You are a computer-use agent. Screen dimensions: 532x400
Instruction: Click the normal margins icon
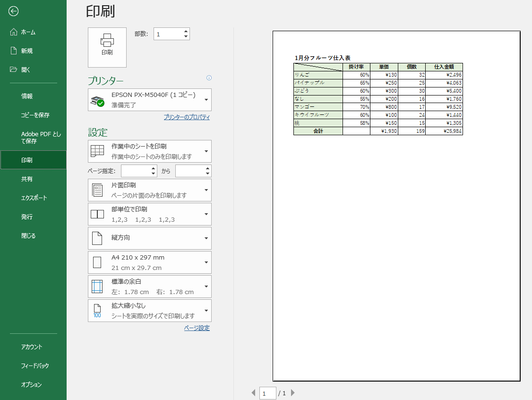(x=97, y=287)
